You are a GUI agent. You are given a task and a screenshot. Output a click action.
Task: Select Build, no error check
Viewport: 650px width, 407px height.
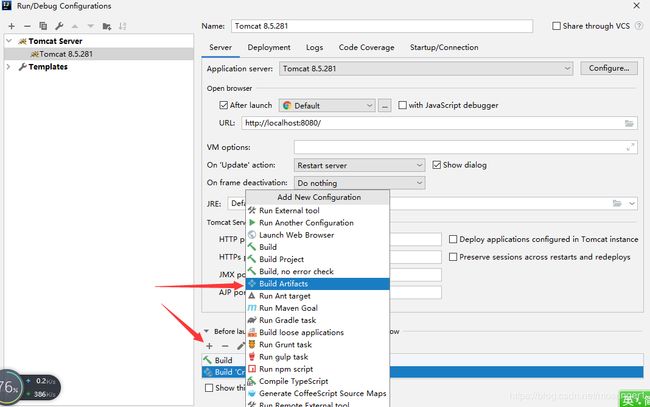coord(318,271)
